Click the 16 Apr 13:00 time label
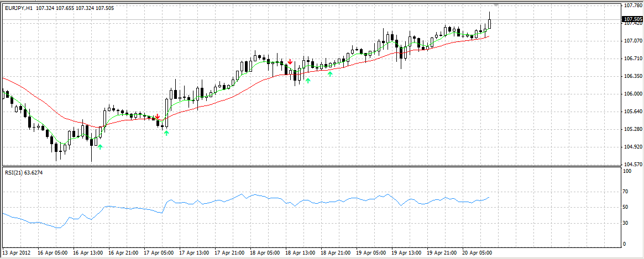644x259 pixels. 88,252
